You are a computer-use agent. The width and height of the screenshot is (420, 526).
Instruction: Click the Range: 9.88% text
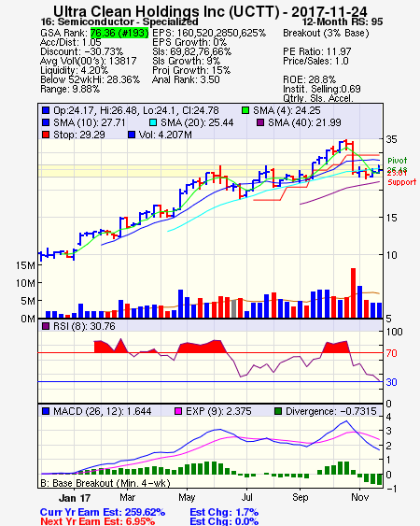click(70, 90)
